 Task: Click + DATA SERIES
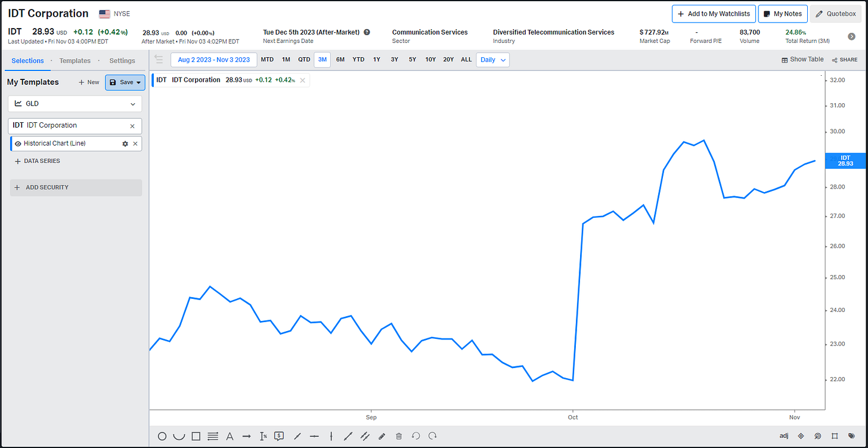click(37, 161)
